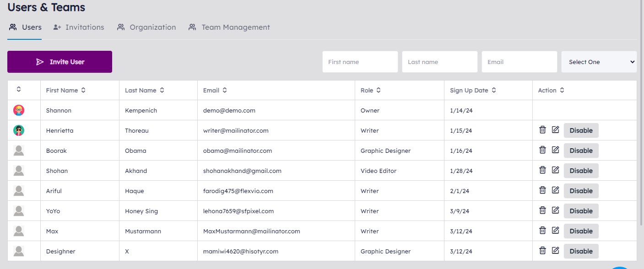This screenshot has height=269, width=644.
Task: Click email writer@mailinator.com
Action: tap(236, 130)
